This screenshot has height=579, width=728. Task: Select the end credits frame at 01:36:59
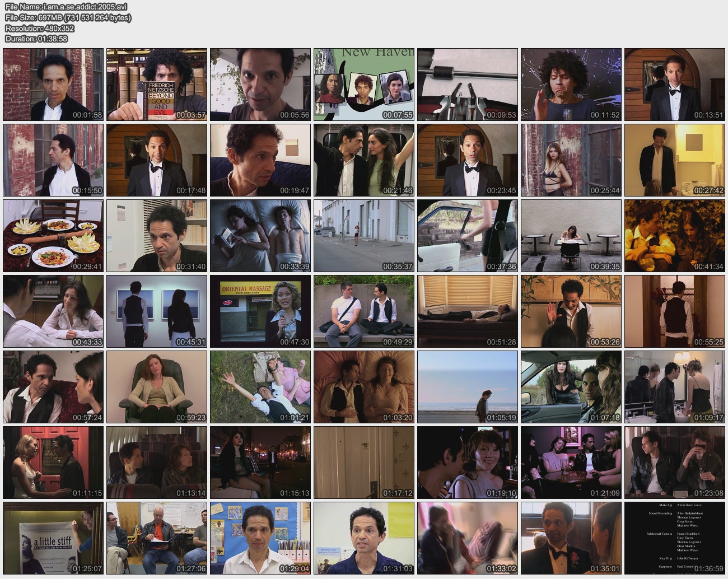675,538
